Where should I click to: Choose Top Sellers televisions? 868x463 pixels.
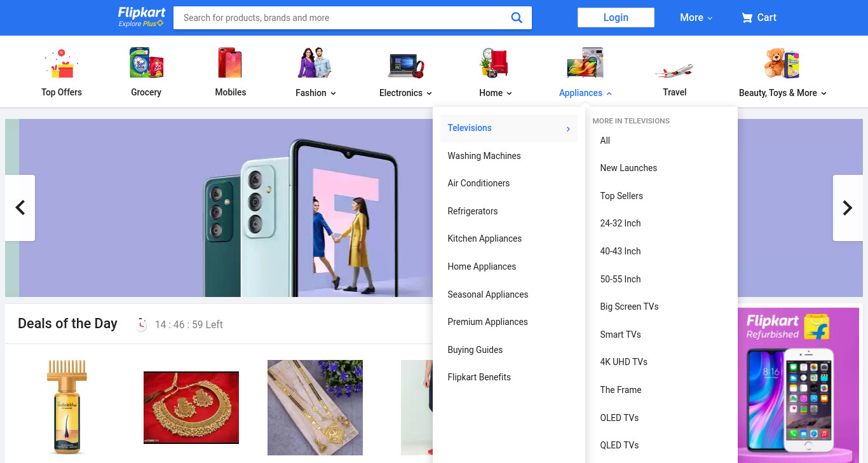tap(621, 196)
